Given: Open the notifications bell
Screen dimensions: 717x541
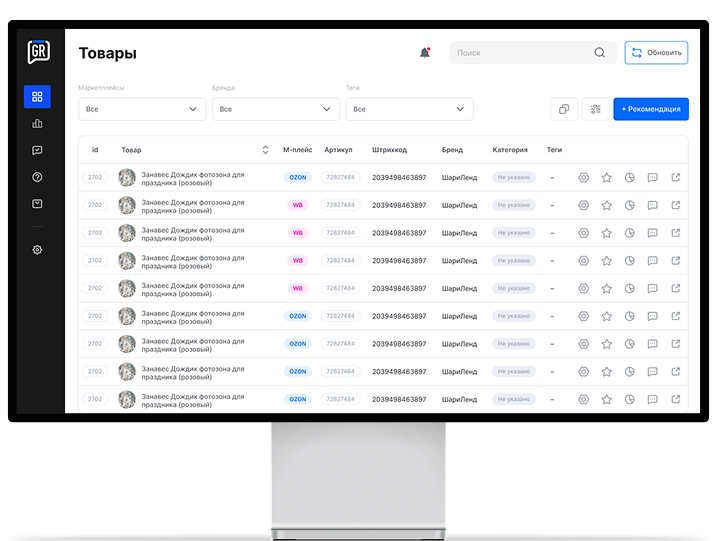Looking at the screenshot, I should point(425,53).
